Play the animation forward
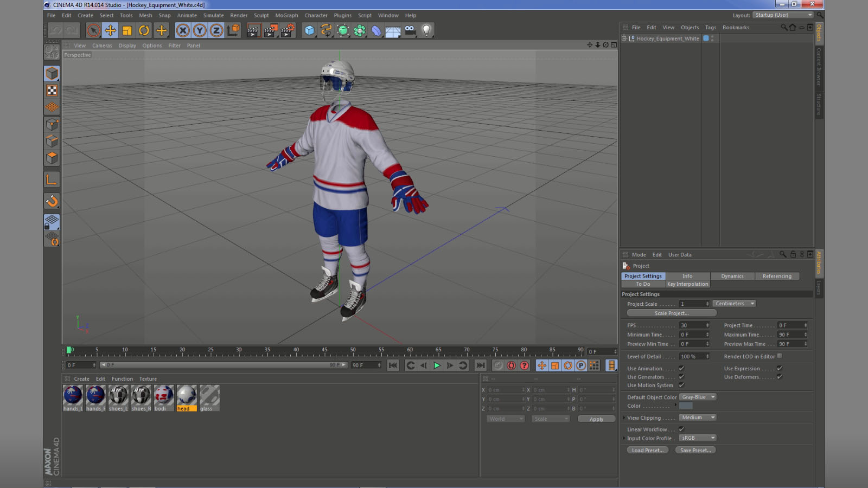868x488 pixels. tap(437, 365)
